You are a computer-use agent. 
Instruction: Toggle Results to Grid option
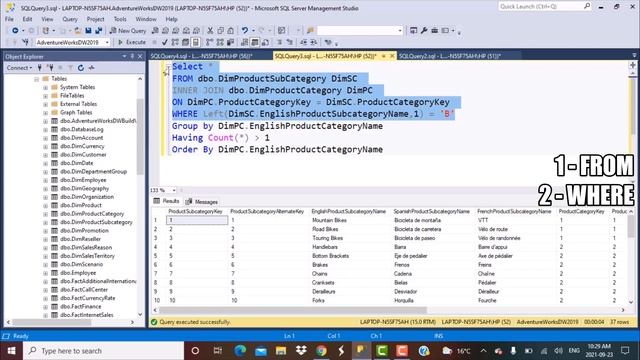tap(255, 42)
